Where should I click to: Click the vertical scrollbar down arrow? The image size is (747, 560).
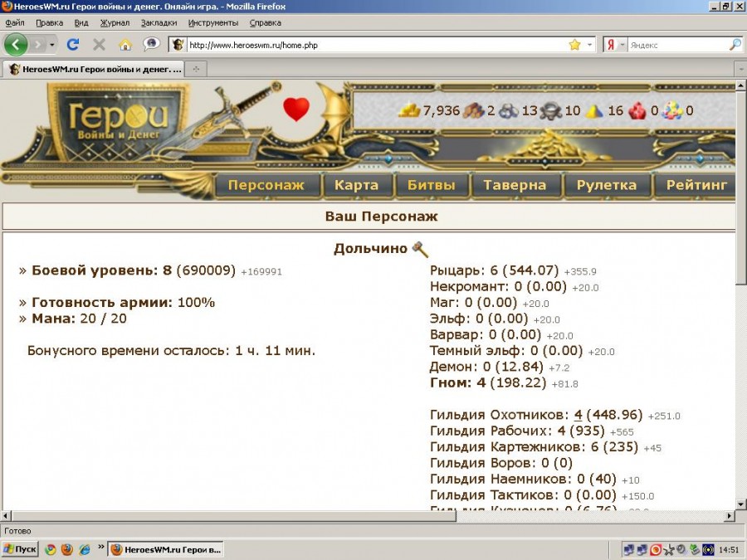741,504
